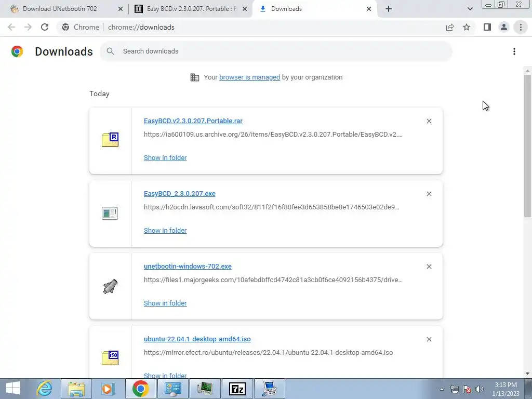Viewport: 532px width, 399px height.
Task: Show EasyBCD Portable rar in folder
Action: [x=165, y=158]
